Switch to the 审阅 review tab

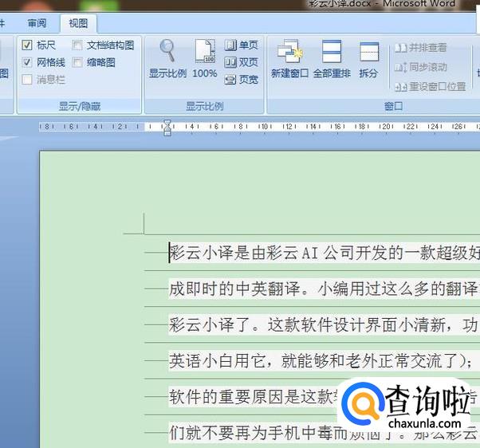[37, 23]
